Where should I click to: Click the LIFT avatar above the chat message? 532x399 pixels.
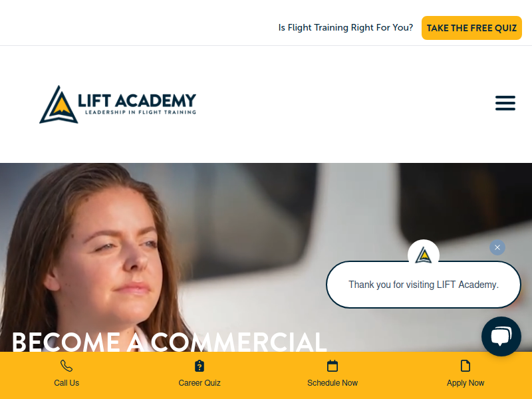coord(424,255)
